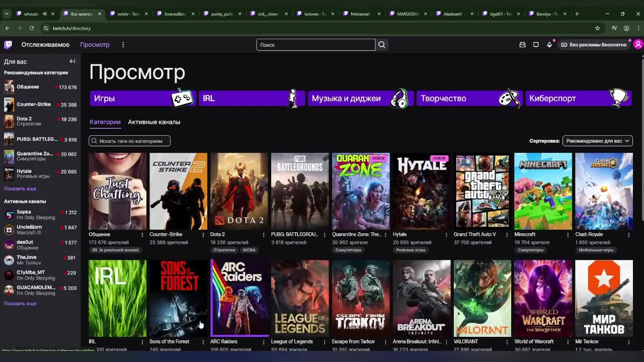Click the Без рекламы бесплатно button

click(x=594, y=45)
